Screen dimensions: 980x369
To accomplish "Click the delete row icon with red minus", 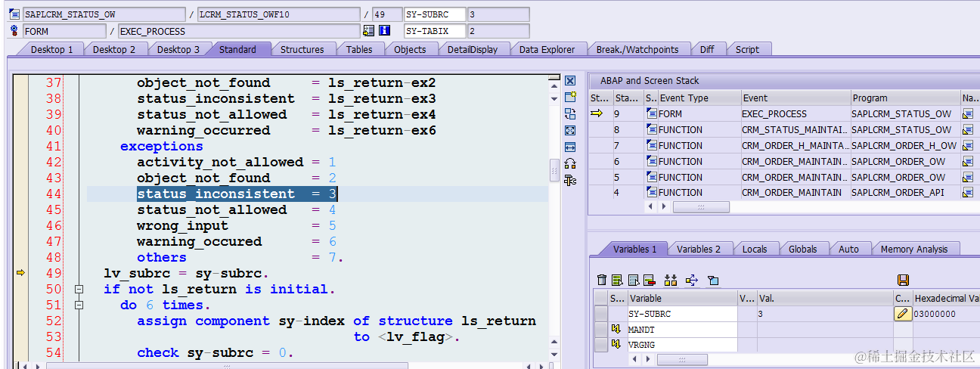I will click(x=649, y=281).
